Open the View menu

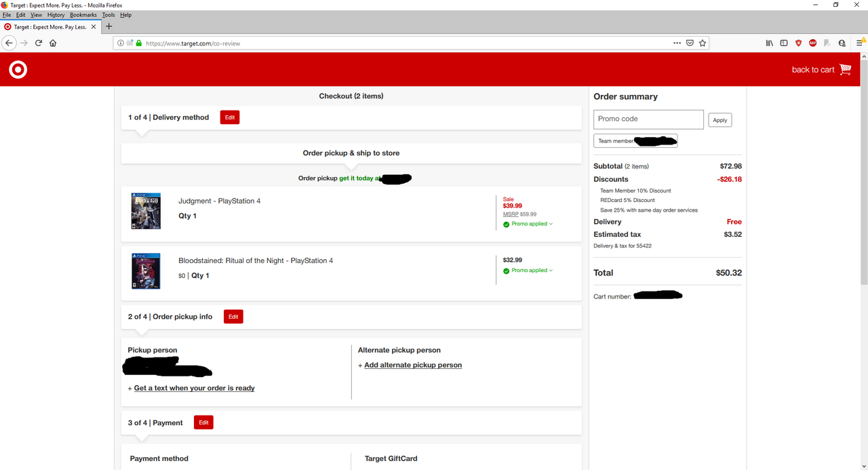(x=36, y=15)
